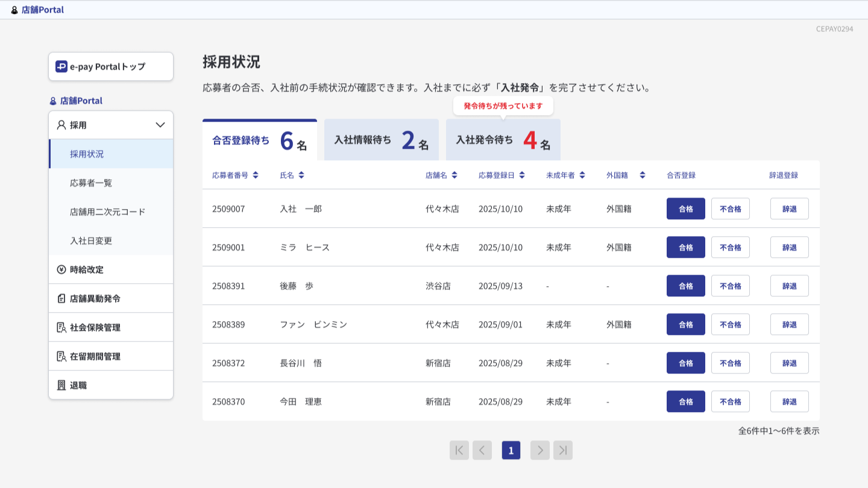Sort by 応募登録日 column

tap(522, 175)
